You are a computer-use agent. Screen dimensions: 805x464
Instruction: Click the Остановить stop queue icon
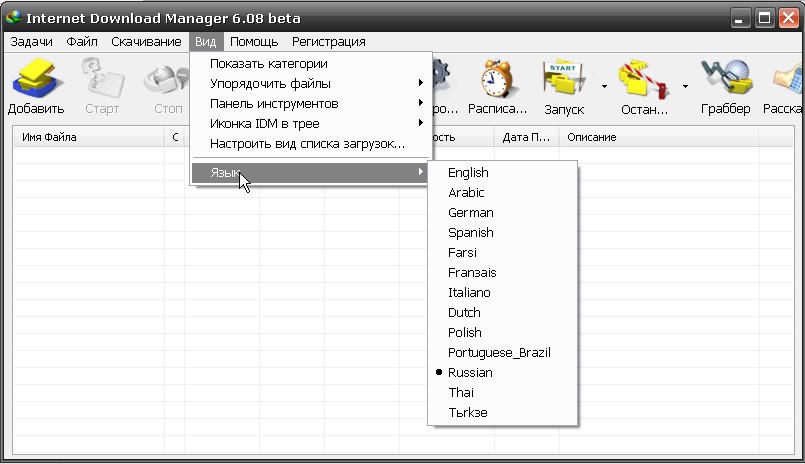644,80
